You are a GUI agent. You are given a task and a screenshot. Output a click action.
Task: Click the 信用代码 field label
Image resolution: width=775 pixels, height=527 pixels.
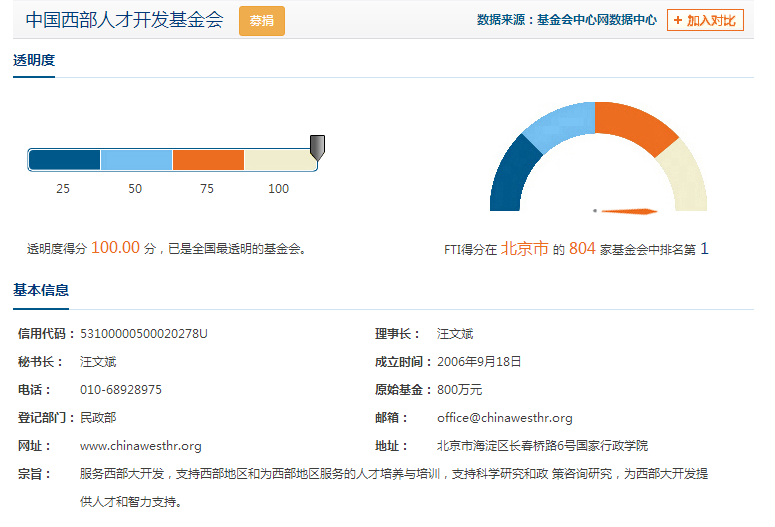46,334
